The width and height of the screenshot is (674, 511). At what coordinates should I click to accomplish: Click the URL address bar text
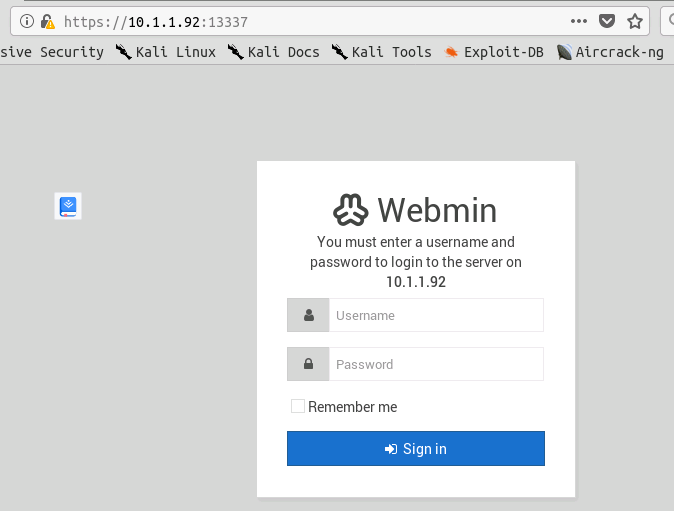pos(156,22)
